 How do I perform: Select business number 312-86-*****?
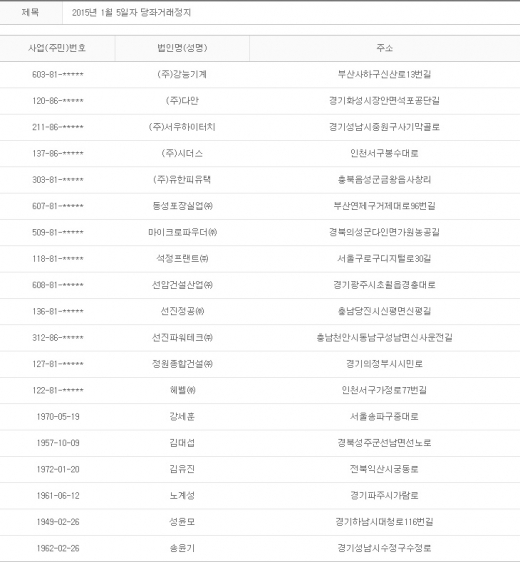58,338
